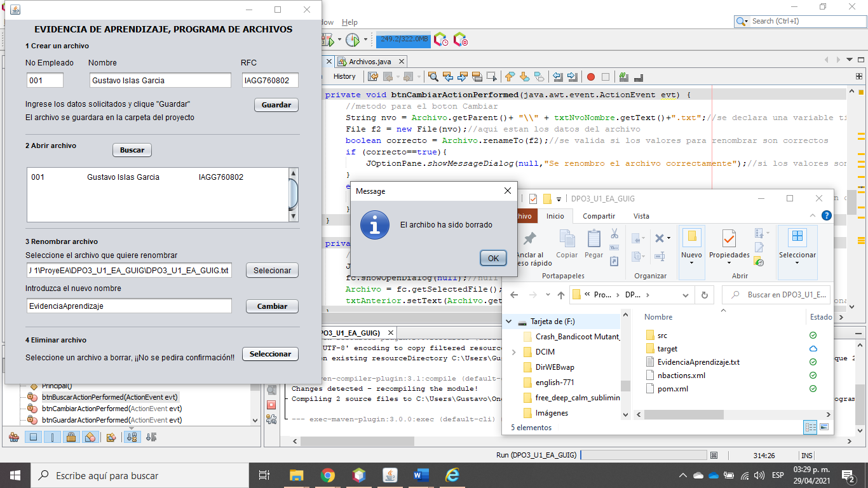Open the Debug Project dropdown arrow

[x=339, y=39]
